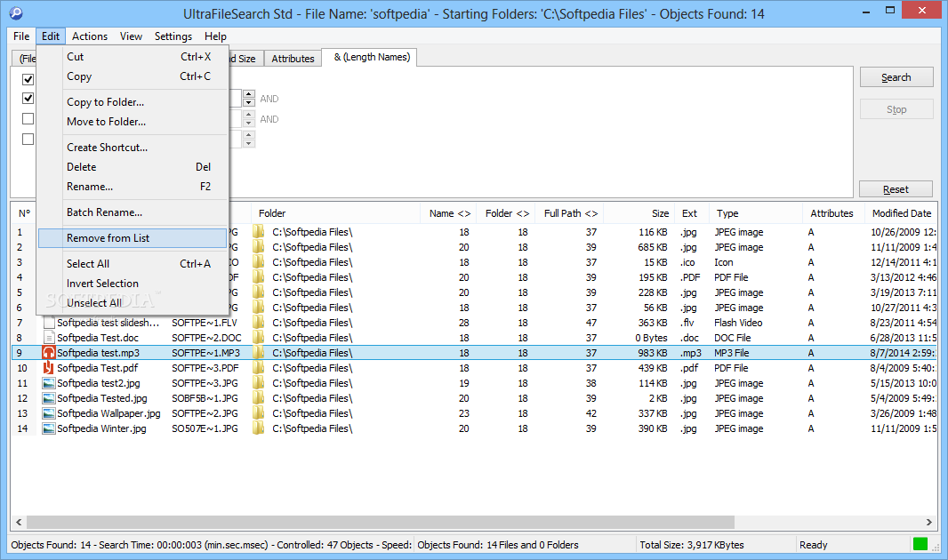Image resolution: width=948 pixels, height=560 pixels.
Task: Click the folder icon in the 337 KB row
Action: (259, 413)
